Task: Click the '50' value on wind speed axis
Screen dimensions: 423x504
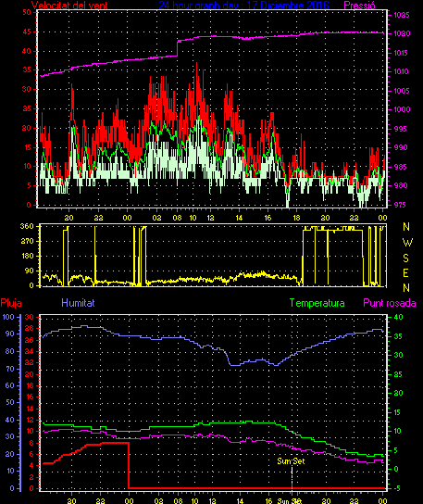Action: click(x=27, y=12)
